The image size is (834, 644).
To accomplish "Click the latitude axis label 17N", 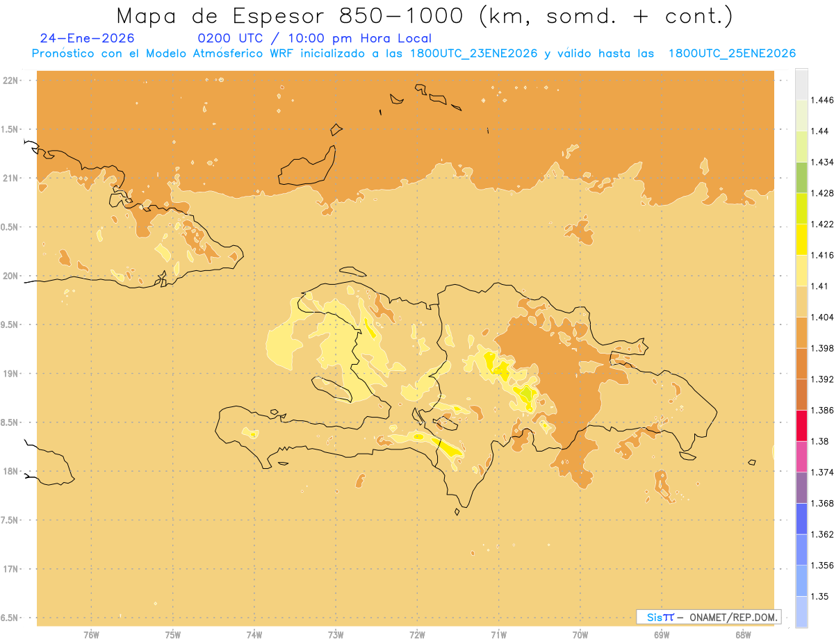I will click(10, 569).
